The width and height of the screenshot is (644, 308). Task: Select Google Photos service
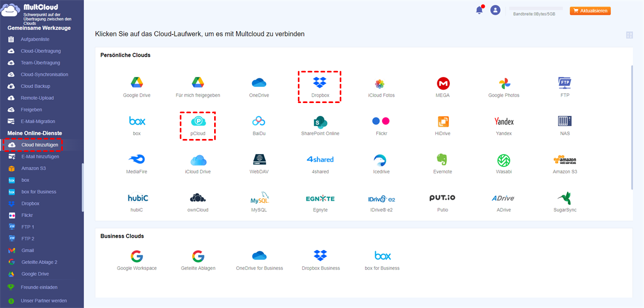[504, 88]
